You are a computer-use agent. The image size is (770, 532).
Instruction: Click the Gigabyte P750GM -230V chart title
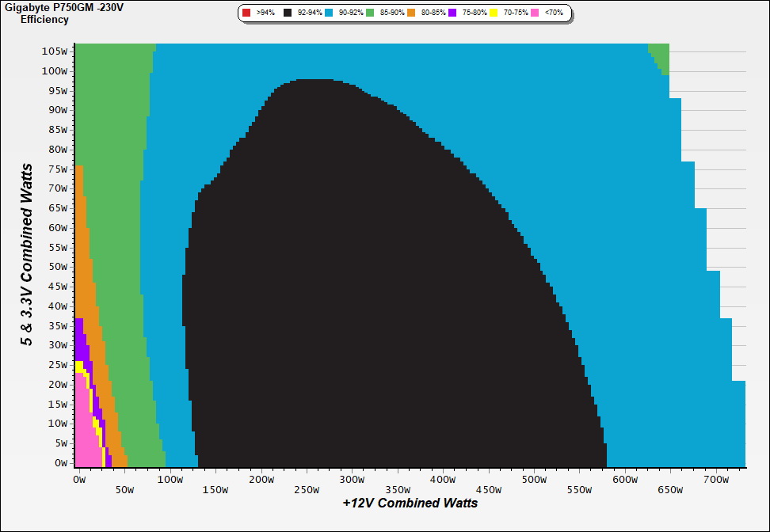point(64,7)
